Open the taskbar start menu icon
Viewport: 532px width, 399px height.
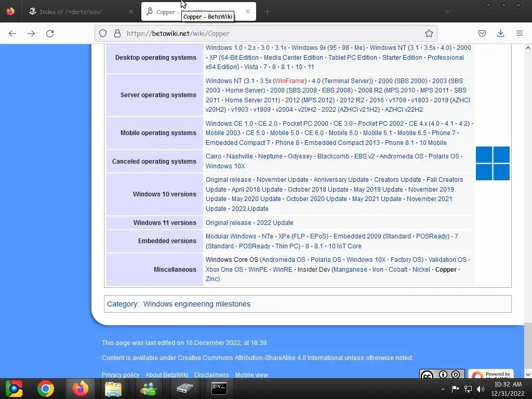coord(14,389)
